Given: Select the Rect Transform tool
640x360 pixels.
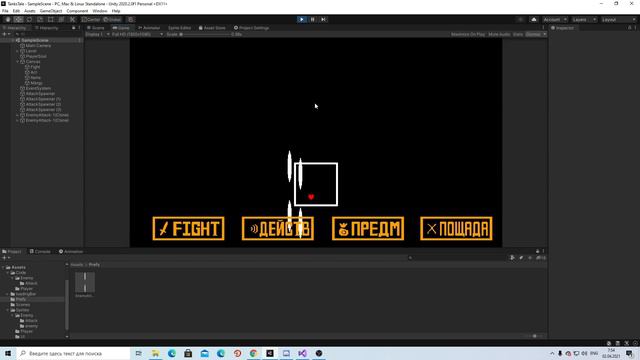Looking at the screenshot, I should (x=51, y=20).
